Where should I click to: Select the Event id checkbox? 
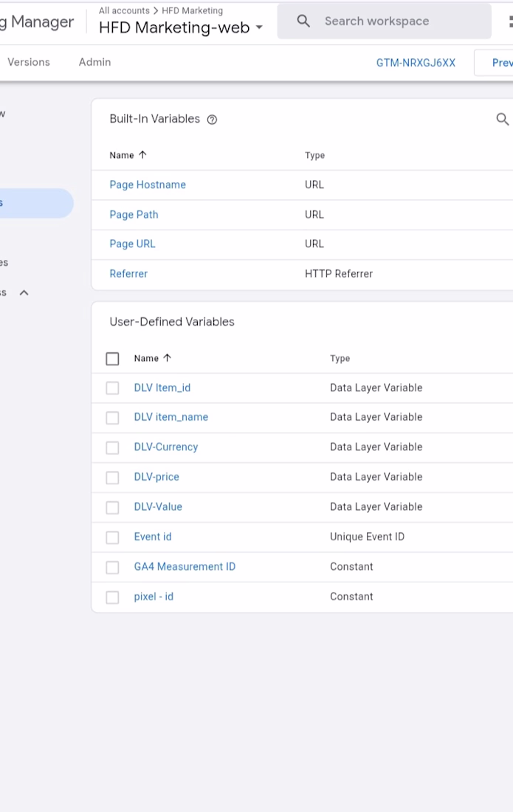(112, 537)
